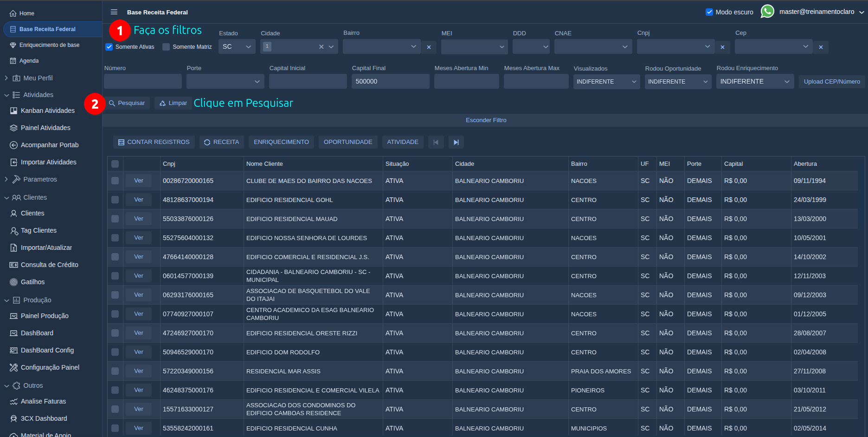The image size is (868, 437).
Task: Select Agenda in the sidebar menu
Action: coord(29,61)
